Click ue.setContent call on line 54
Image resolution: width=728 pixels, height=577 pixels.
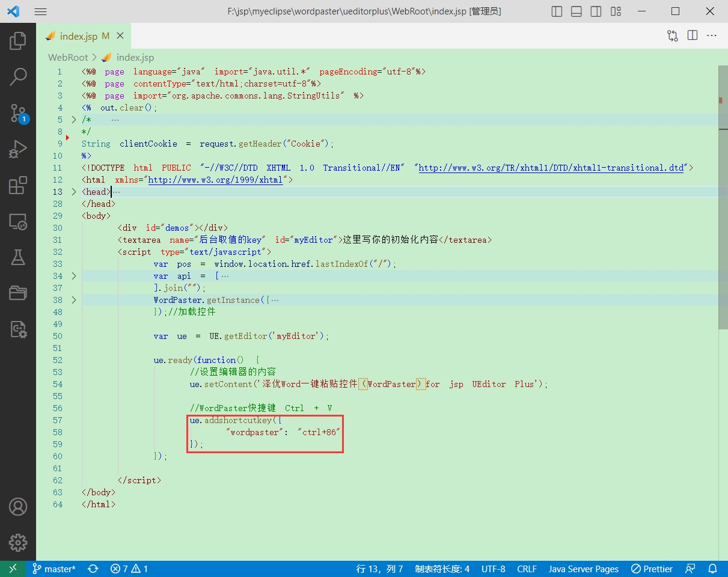point(369,384)
